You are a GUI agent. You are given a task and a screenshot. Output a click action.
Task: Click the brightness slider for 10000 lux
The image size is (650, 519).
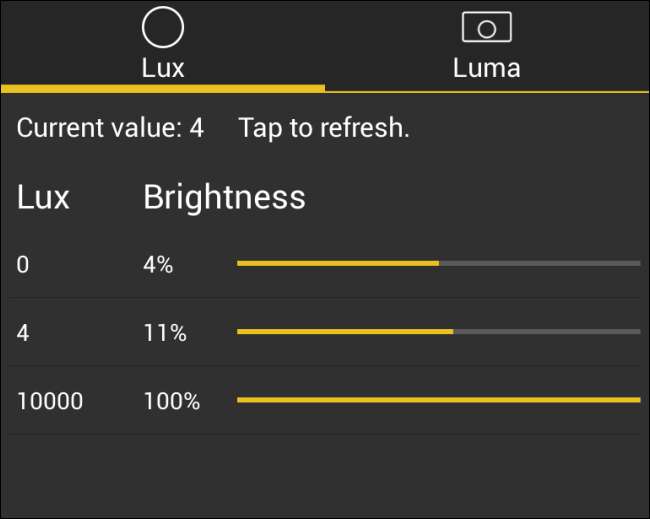pos(438,400)
